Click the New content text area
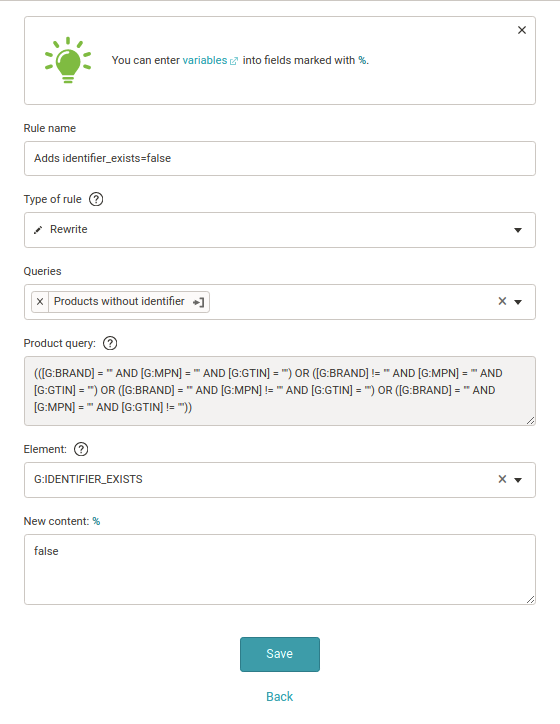Image resolution: width=560 pixels, height=724 pixels. tap(280, 569)
